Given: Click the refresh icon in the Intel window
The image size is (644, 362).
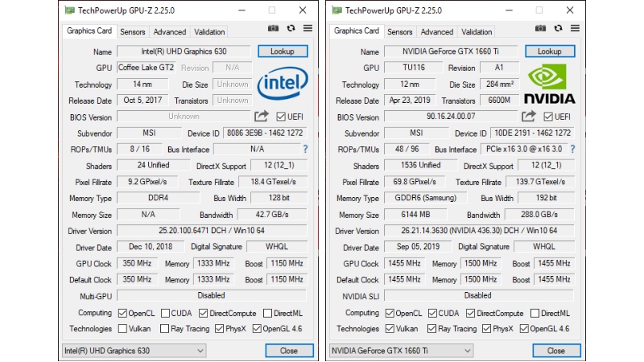Looking at the screenshot, I should click(291, 28).
